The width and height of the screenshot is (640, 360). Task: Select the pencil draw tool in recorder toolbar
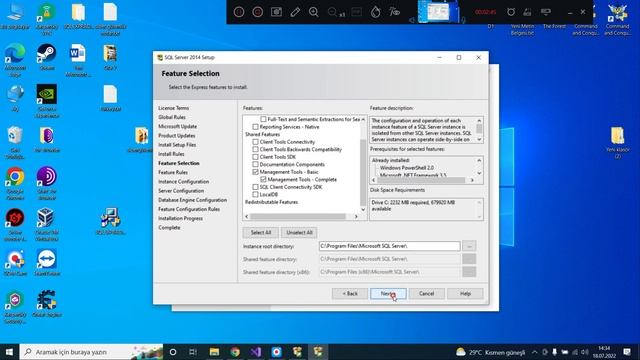[295, 12]
